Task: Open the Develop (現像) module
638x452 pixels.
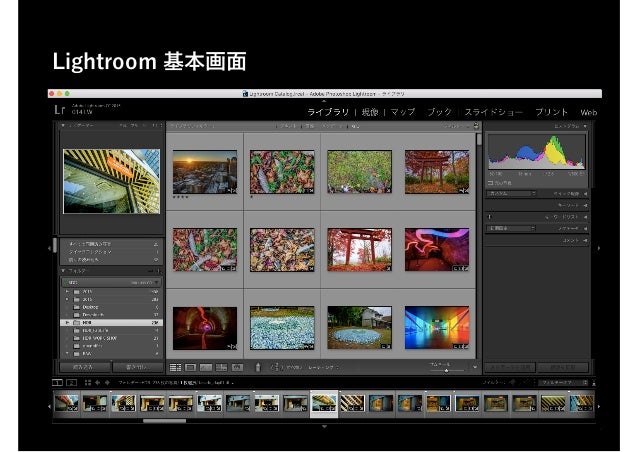Action: [369, 112]
